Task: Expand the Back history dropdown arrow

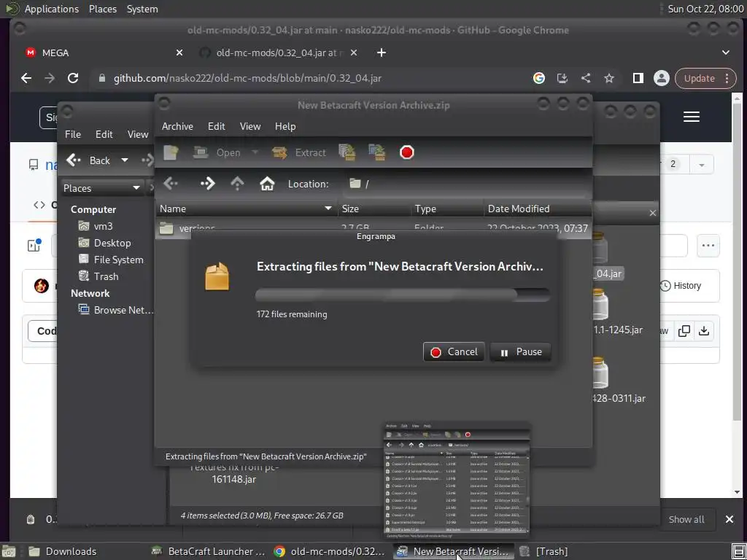Action: 124,160
